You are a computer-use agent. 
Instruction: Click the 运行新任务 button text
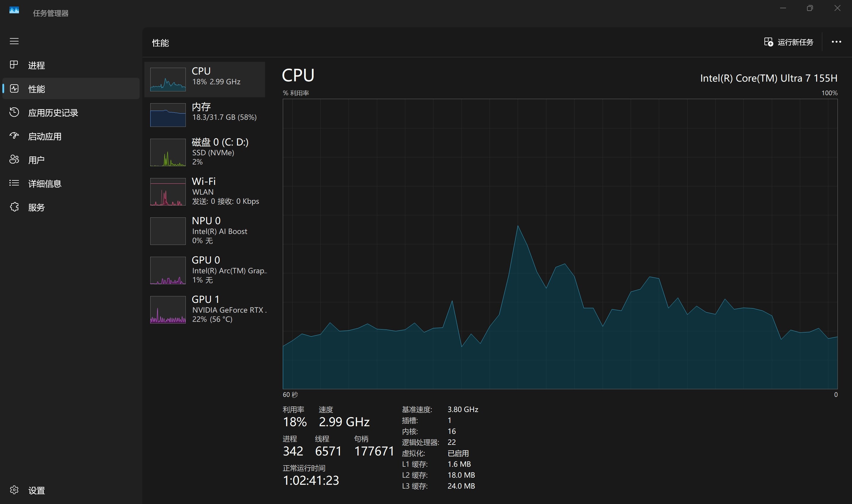pyautogui.click(x=795, y=42)
